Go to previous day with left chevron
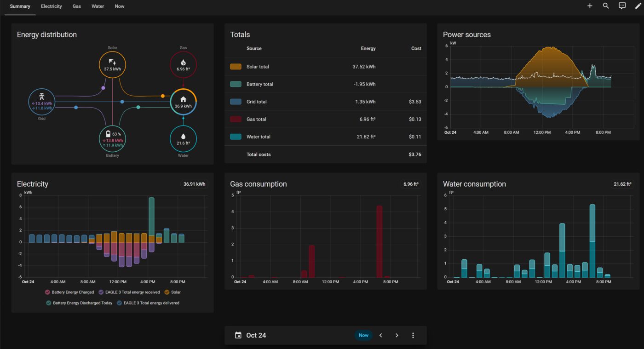Image resolution: width=644 pixels, height=349 pixels. click(381, 335)
